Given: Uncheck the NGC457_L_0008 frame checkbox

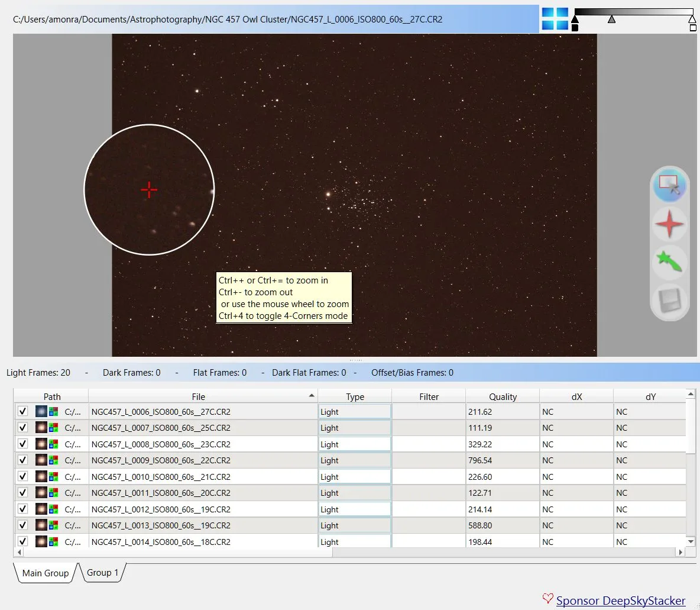Looking at the screenshot, I should pos(23,444).
